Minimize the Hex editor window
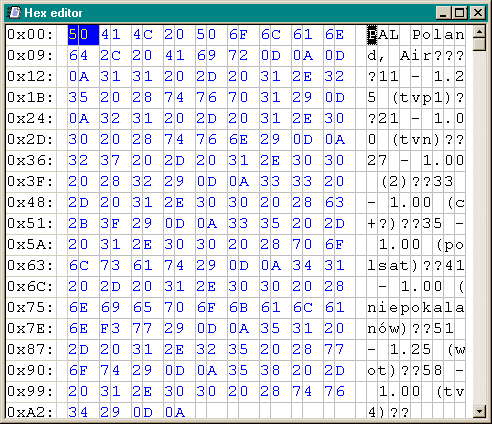Viewport: 492px width, 424px height. 443,13
